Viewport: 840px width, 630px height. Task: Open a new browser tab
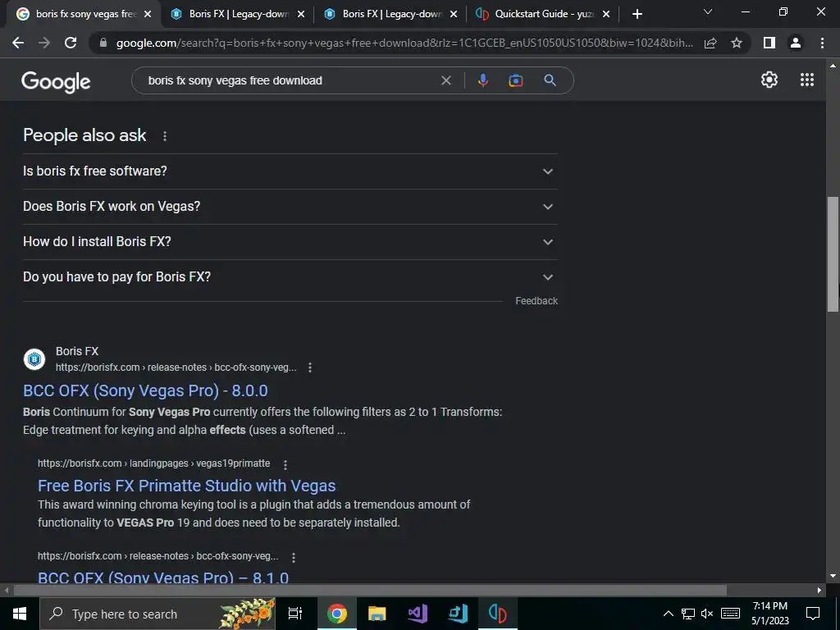637,14
